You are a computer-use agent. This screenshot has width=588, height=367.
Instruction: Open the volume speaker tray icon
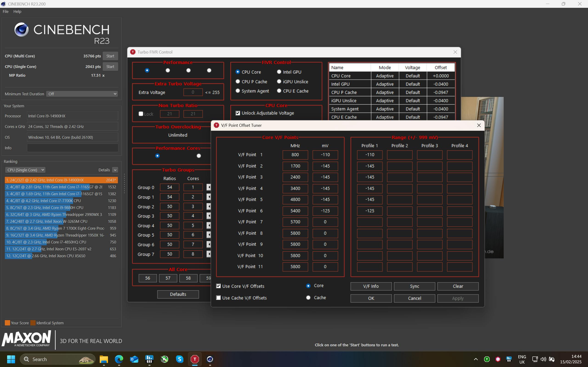543,359
